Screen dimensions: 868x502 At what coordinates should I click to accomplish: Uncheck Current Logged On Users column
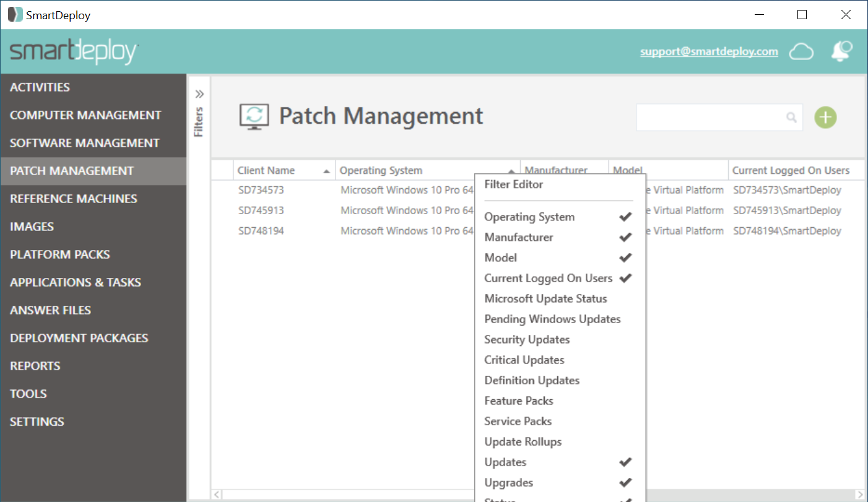[560, 278]
